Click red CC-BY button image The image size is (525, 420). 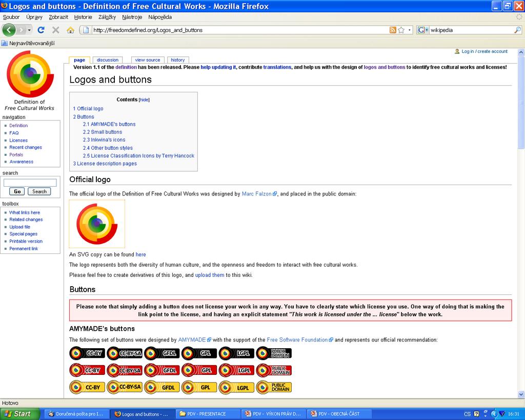coord(87,370)
